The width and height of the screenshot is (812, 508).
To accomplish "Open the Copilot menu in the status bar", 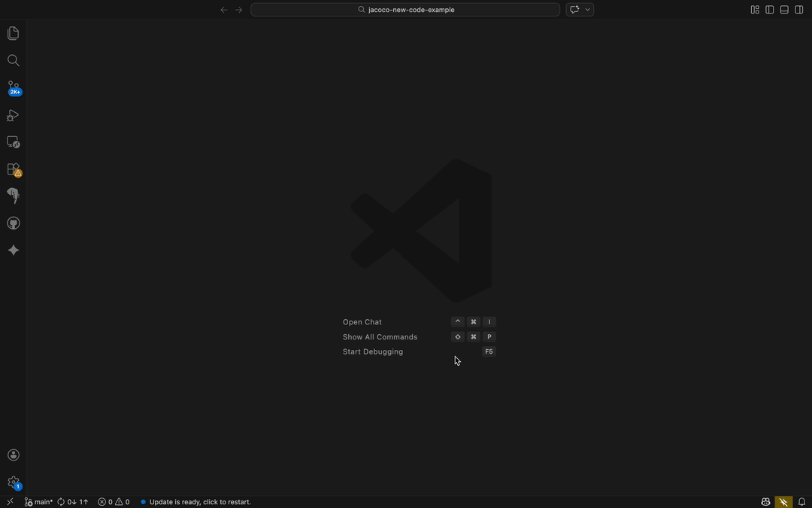I will (x=765, y=501).
